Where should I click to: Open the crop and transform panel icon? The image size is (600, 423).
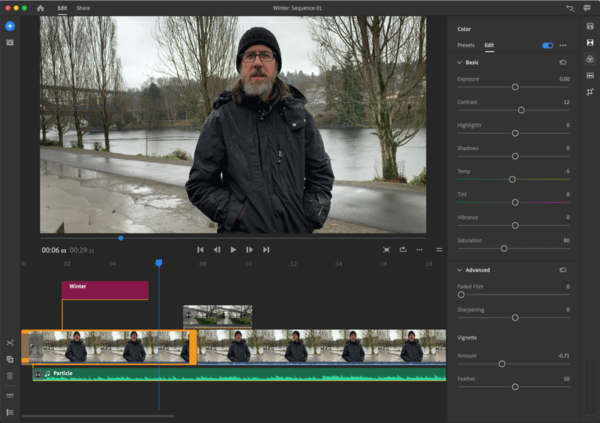coord(590,92)
